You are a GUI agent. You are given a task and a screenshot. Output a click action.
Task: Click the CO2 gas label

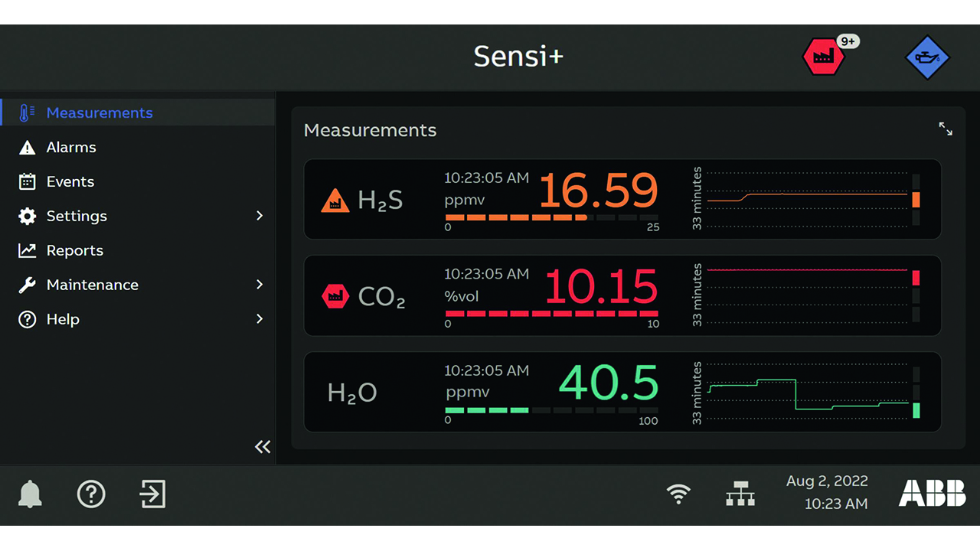pos(381,297)
